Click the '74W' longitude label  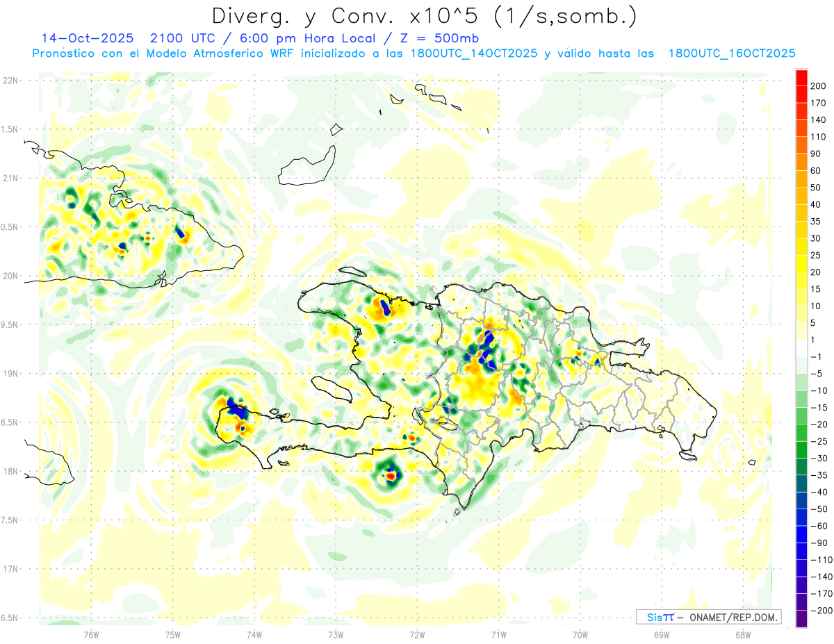[254, 635]
